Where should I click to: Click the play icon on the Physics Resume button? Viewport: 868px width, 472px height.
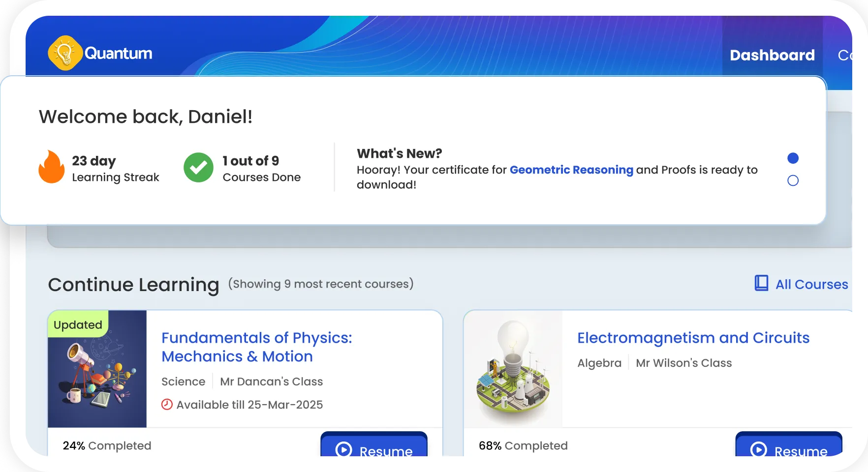[344, 450]
